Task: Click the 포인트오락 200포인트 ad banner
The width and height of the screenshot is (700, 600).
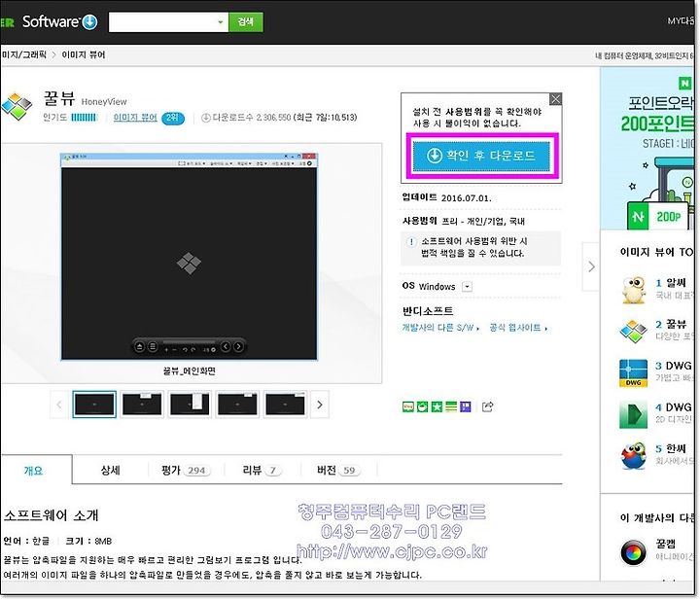Action: pyautogui.click(x=647, y=149)
